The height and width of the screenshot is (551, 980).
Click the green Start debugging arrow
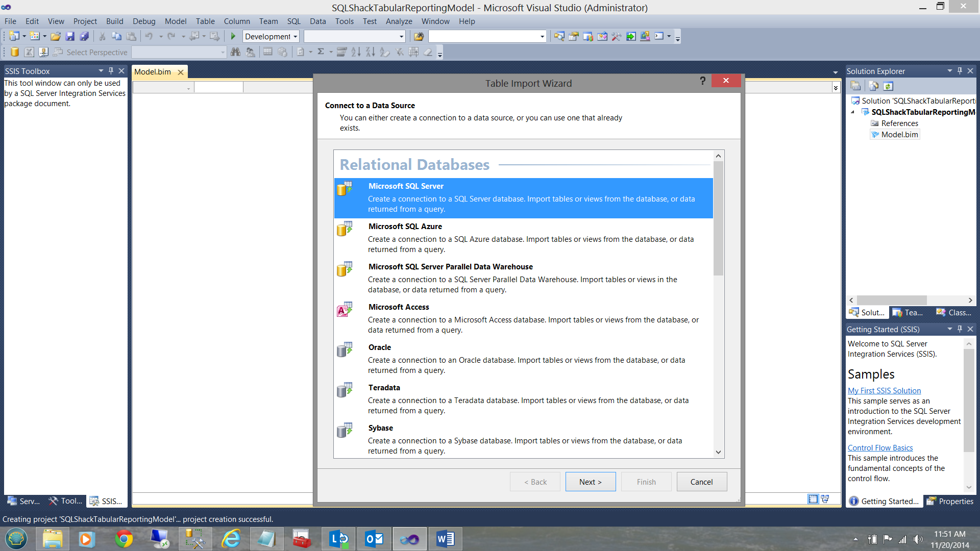point(233,36)
